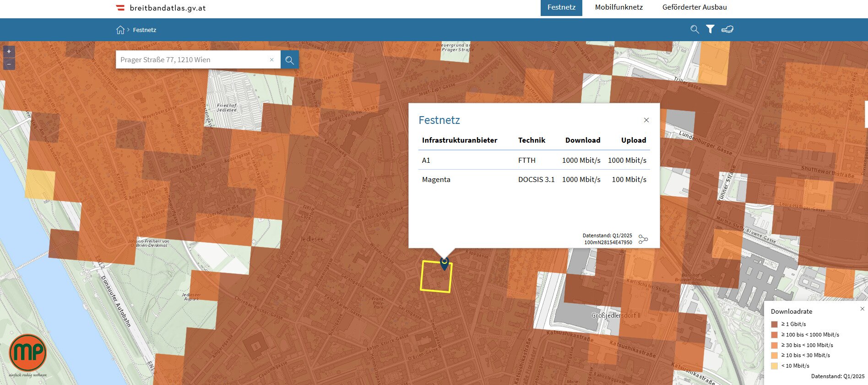Open the Geförderter Ausbau tab
The height and width of the screenshot is (385, 868).
[x=694, y=7]
